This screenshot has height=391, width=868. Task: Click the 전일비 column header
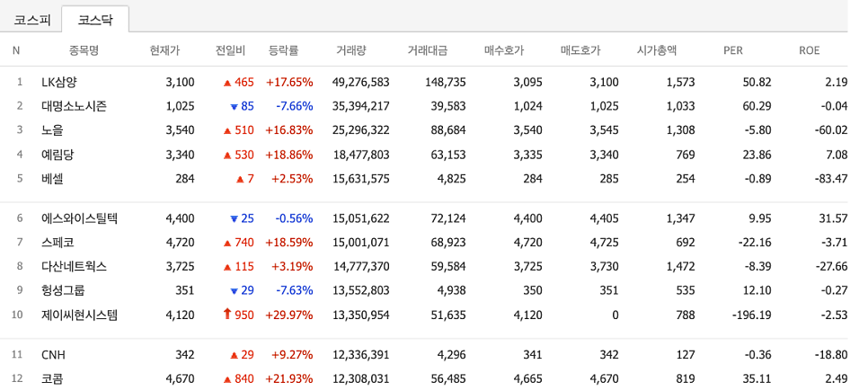[x=230, y=50]
